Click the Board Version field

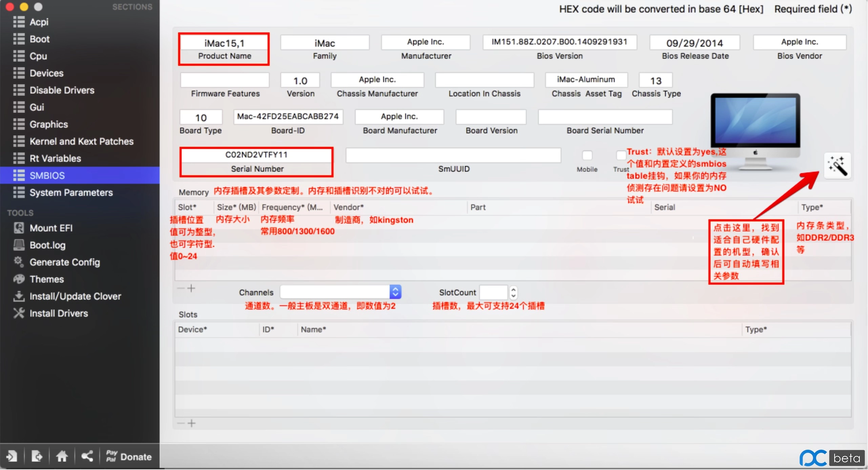pyautogui.click(x=491, y=117)
